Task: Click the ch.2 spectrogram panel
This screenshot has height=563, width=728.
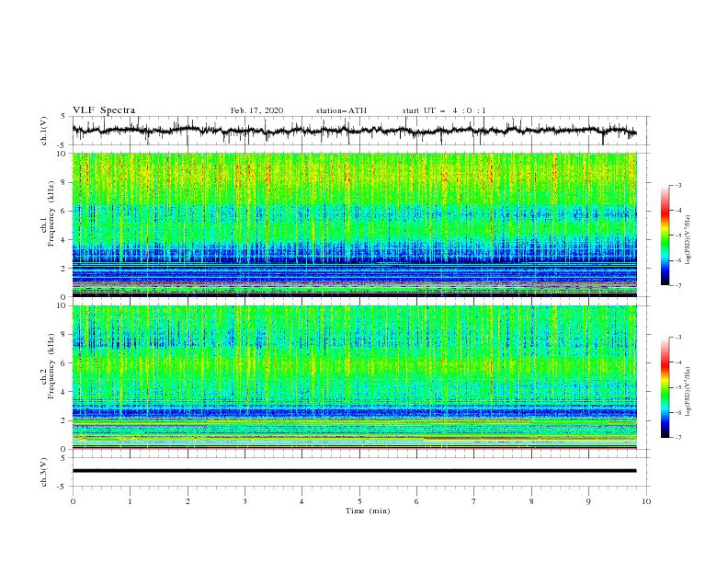Action: click(354, 377)
